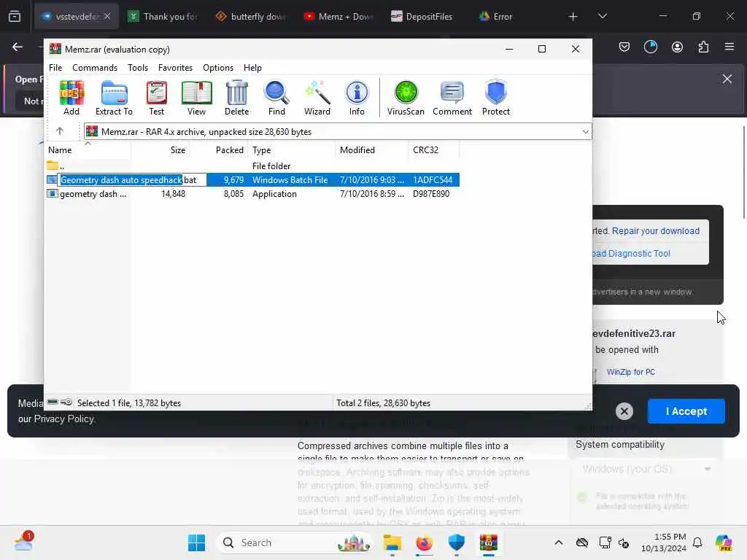Open Firefox from the taskbar
The height and width of the screenshot is (560, 747).
(x=424, y=542)
